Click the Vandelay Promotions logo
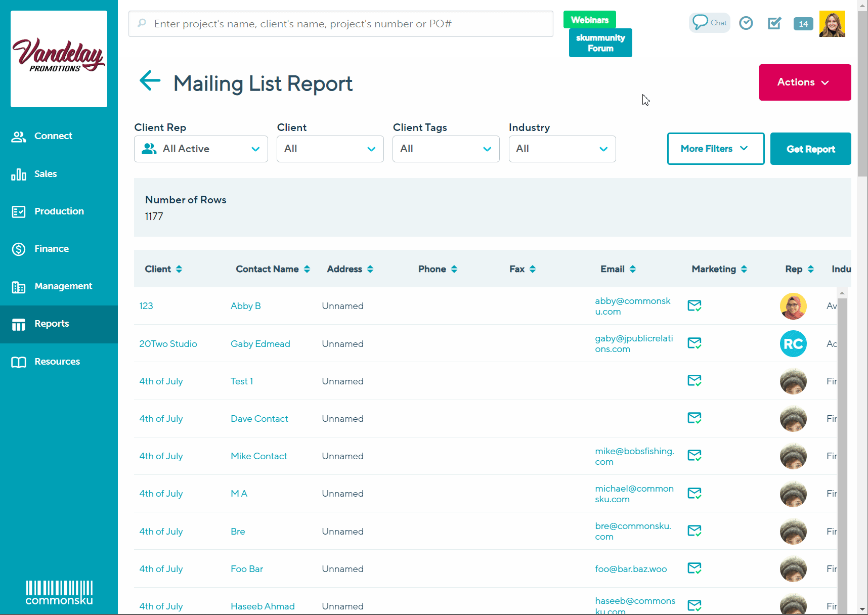The width and height of the screenshot is (868, 615). tap(59, 59)
